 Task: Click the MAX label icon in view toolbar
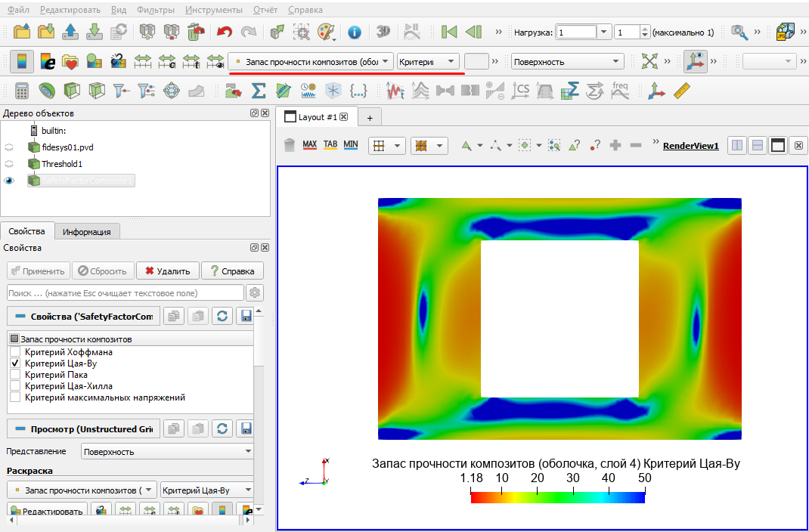(309, 145)
